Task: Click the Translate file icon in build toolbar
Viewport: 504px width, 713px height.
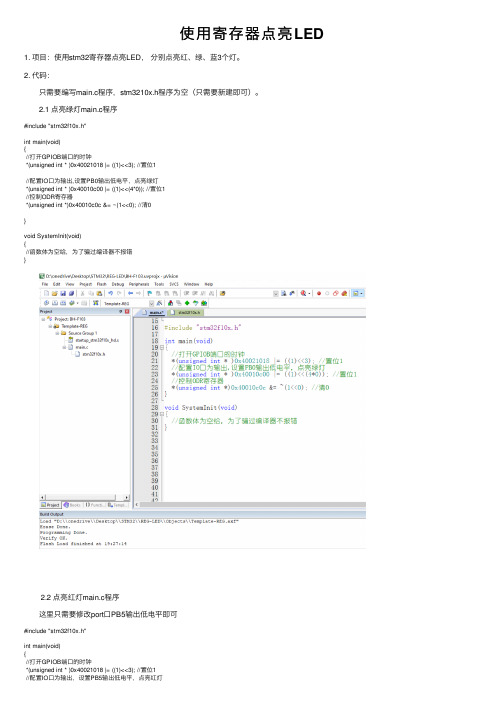Action: [x=46, y=303]
